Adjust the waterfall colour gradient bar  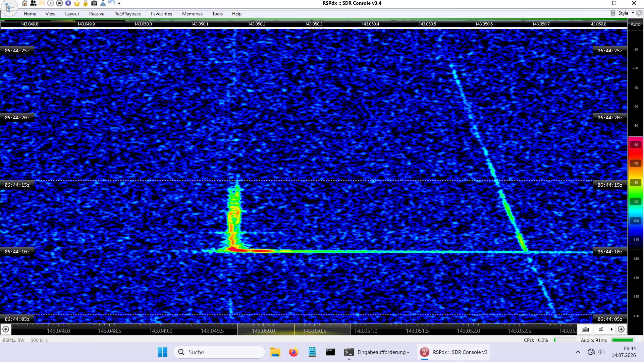click(x=635, y=192)
